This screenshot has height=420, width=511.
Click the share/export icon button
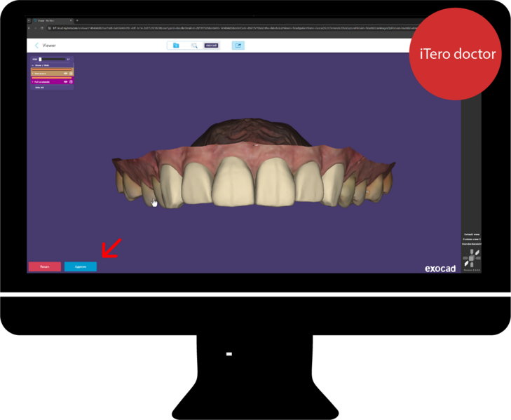pos(238,46)
